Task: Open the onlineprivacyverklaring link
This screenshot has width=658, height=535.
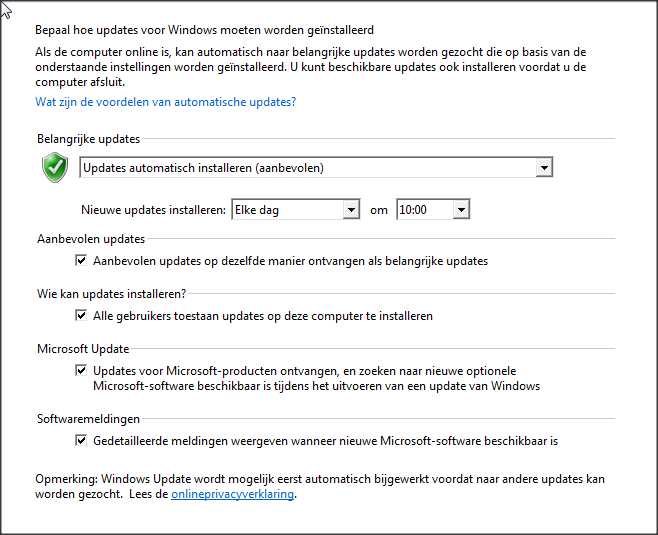Action: (232, 494)
